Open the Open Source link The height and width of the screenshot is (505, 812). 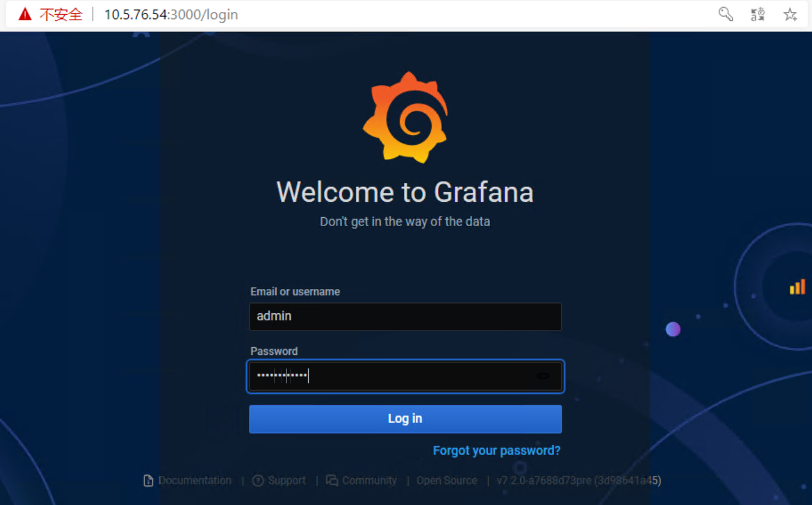447,480
